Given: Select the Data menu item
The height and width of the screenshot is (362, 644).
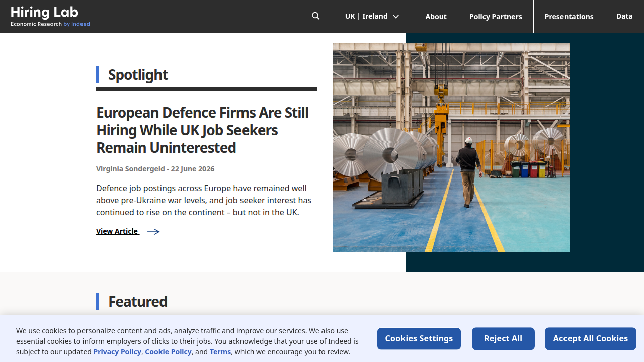Looking at the screenshot, I should 624,17.
